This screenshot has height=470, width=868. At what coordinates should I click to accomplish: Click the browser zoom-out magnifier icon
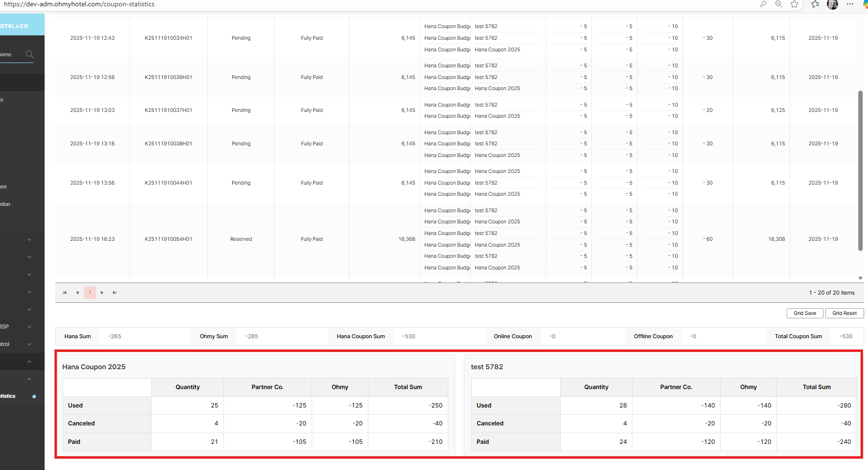pyautogui.click(x=779, y=4)
